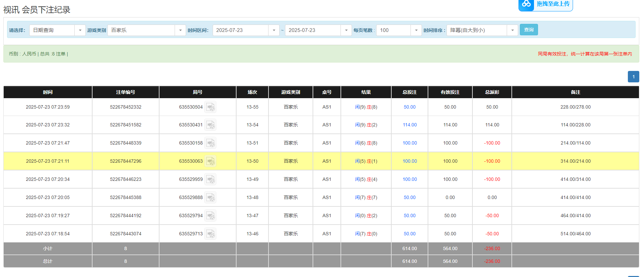The height and width of the screenshot is (277, 644).
Task: Open the 降幂(由大到小) sort order dropdown
Action: (x=512, y=30)
